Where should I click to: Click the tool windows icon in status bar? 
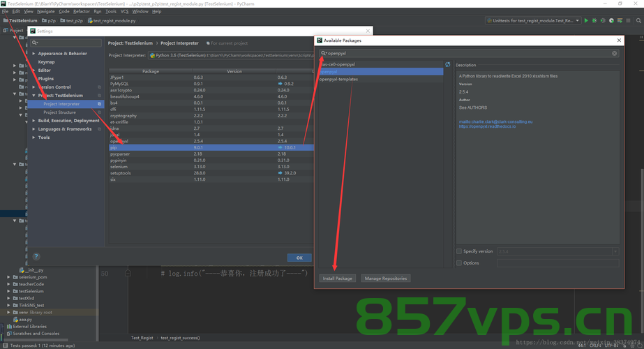[6, 346]
